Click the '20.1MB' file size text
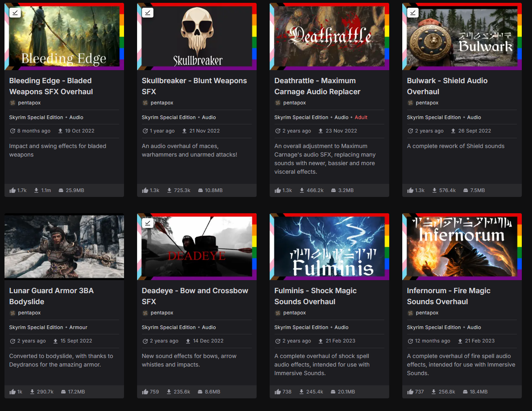The height and width of the screenshot is (411, 532). [x=346, y=392]
